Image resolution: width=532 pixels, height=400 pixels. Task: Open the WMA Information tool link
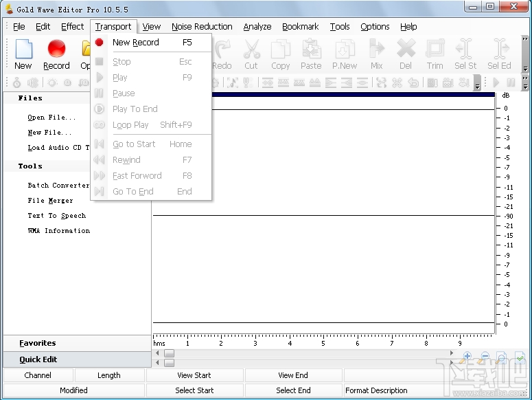[59, 230]
